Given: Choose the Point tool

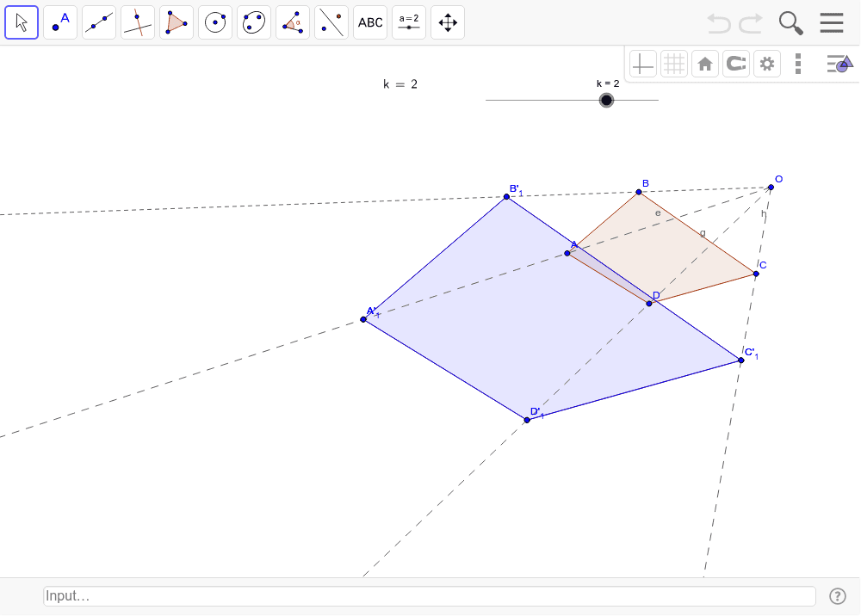Looking at the screenshot, I should (x=60, y=22).
